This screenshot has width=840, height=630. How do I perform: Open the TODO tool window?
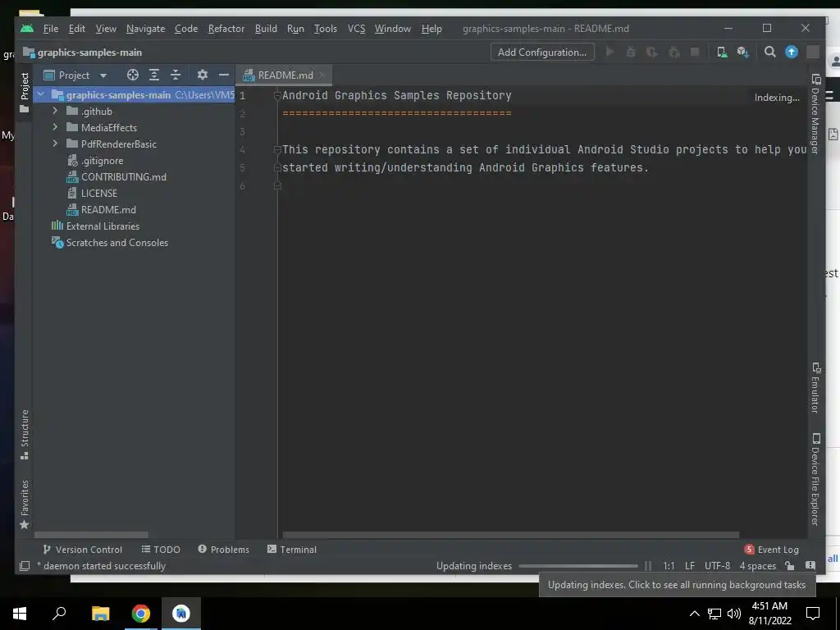point(161,550)
